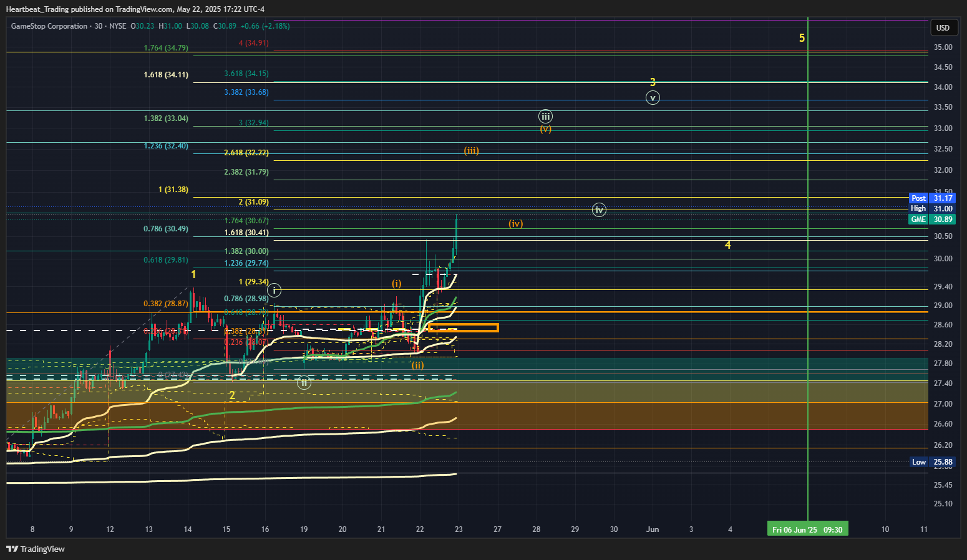Click the 1.382 (33.04) Fibonacci label
967x560 pixels.
[166, 118]
